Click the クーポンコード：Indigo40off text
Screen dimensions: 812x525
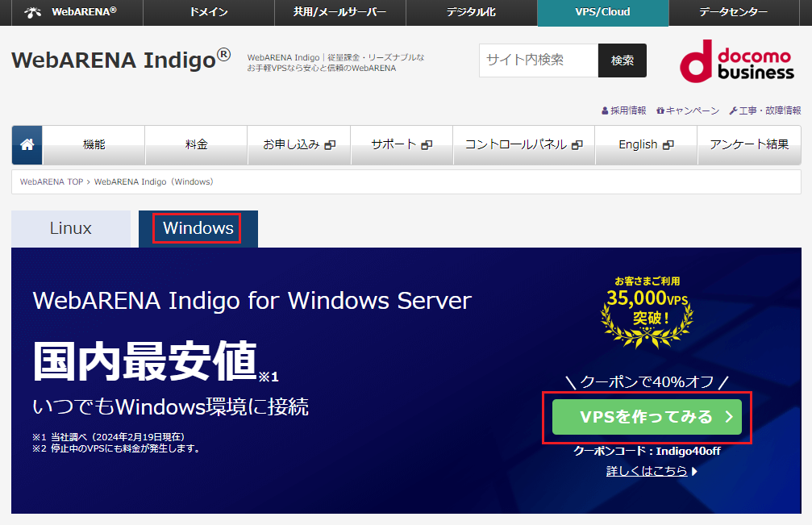pos(647,451)
